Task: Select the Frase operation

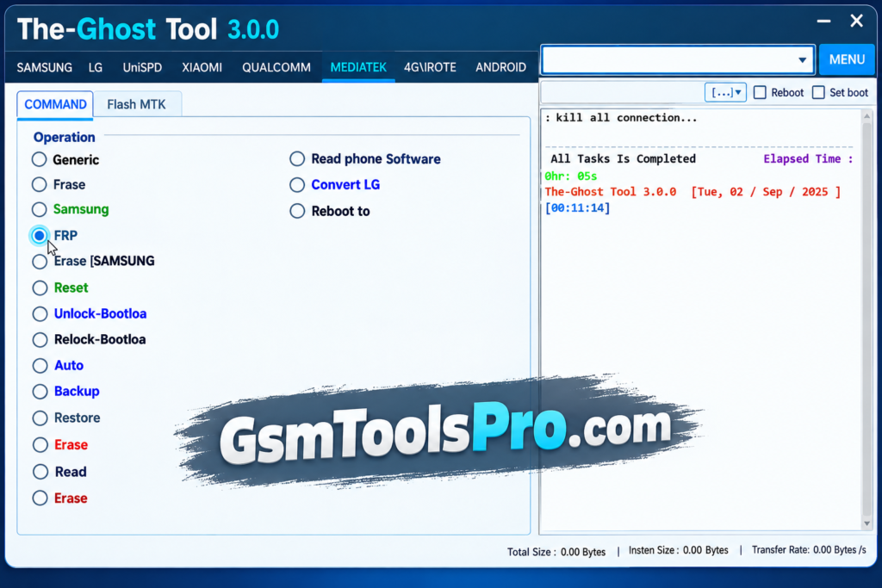Action: tap(40, 184)
